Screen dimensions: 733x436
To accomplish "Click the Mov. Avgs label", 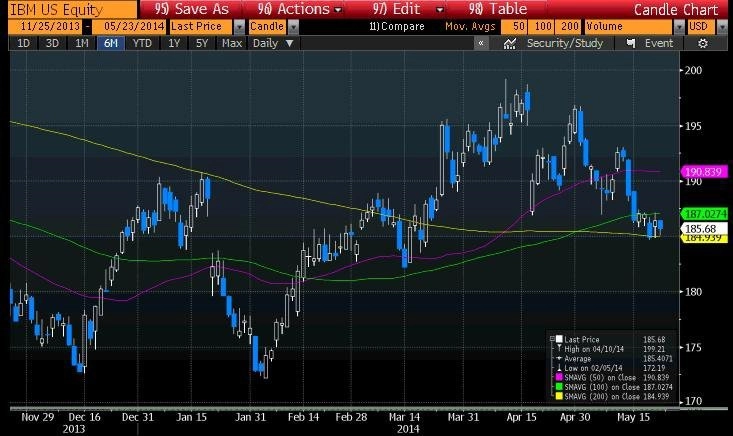I will pos(470,27).
